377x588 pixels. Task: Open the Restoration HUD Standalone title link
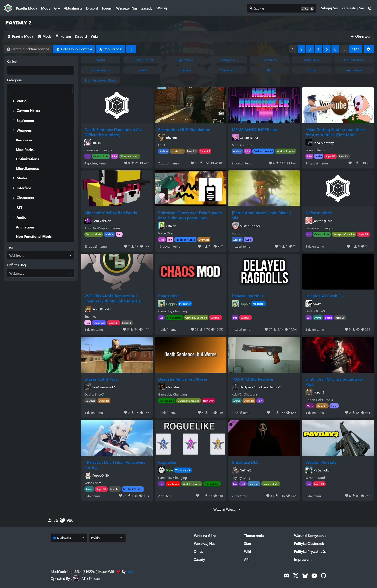pos(184,130)
